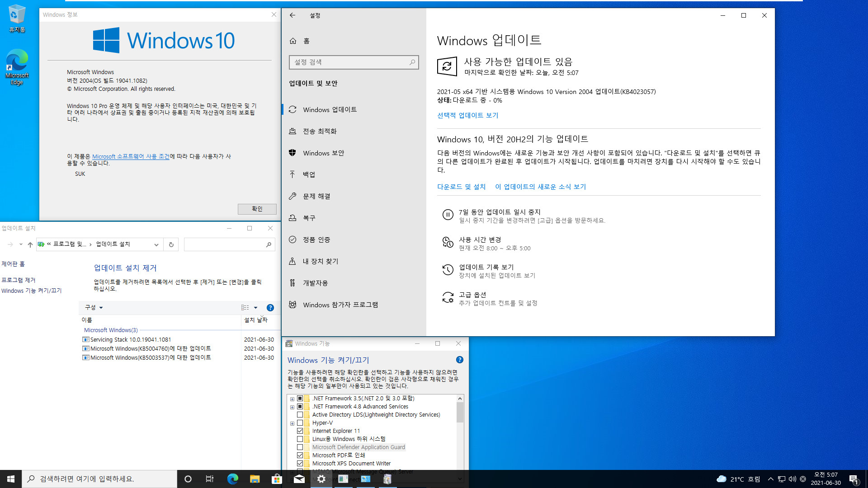Uncheck Microsoft XPS Document Writer
The image size is (868, 488).
300,464
